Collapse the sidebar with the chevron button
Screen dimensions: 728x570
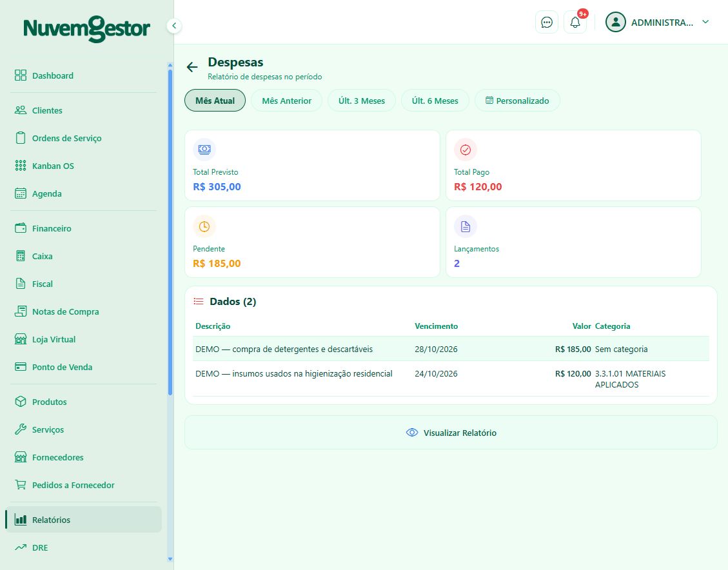pos(174,26)
